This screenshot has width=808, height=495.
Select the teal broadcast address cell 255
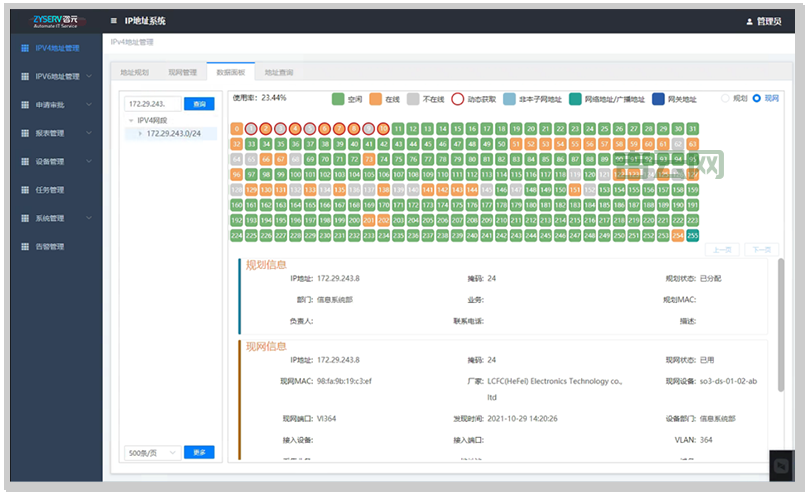click(x=692, y=236)
